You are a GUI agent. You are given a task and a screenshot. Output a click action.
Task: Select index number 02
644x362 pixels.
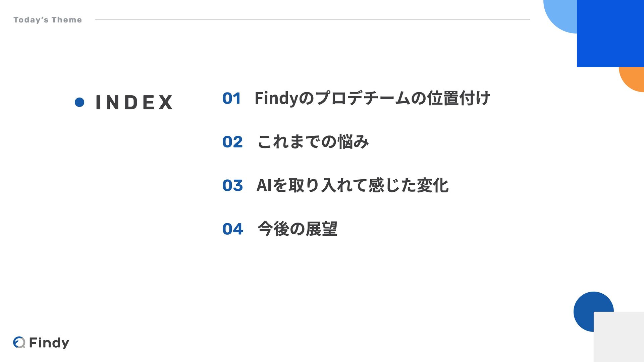tap(232, 142)
